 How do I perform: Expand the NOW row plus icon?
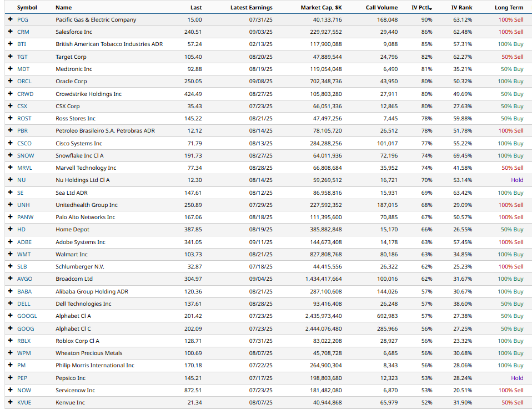(10, 390)
